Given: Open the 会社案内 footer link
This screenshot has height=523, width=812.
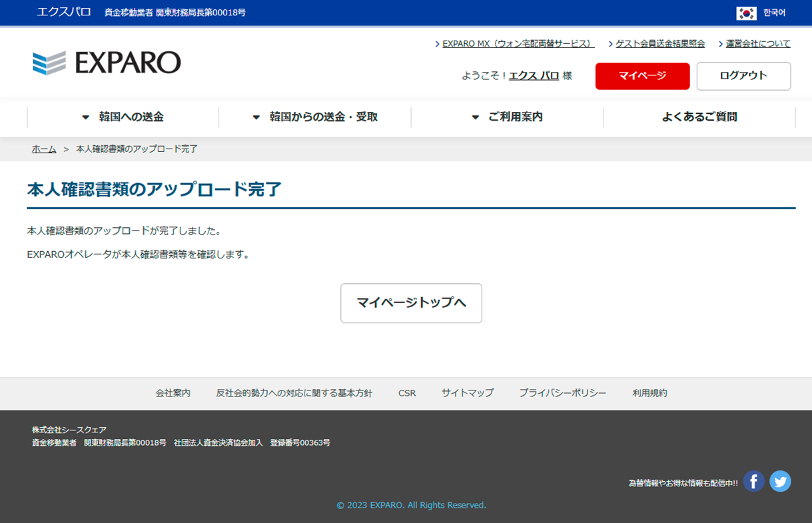Looking at the screenshot, I should [x=173, y=393].
